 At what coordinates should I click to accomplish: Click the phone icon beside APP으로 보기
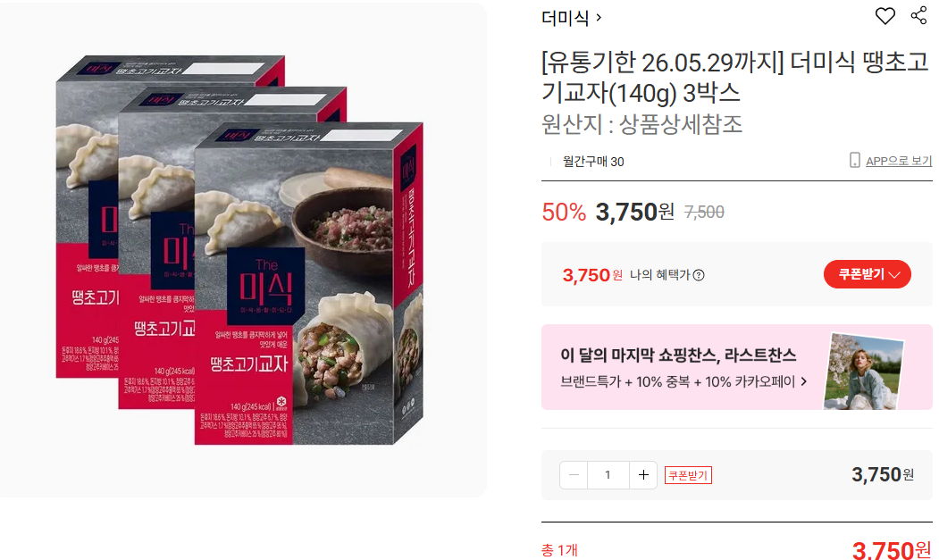[x=854, y=160]
